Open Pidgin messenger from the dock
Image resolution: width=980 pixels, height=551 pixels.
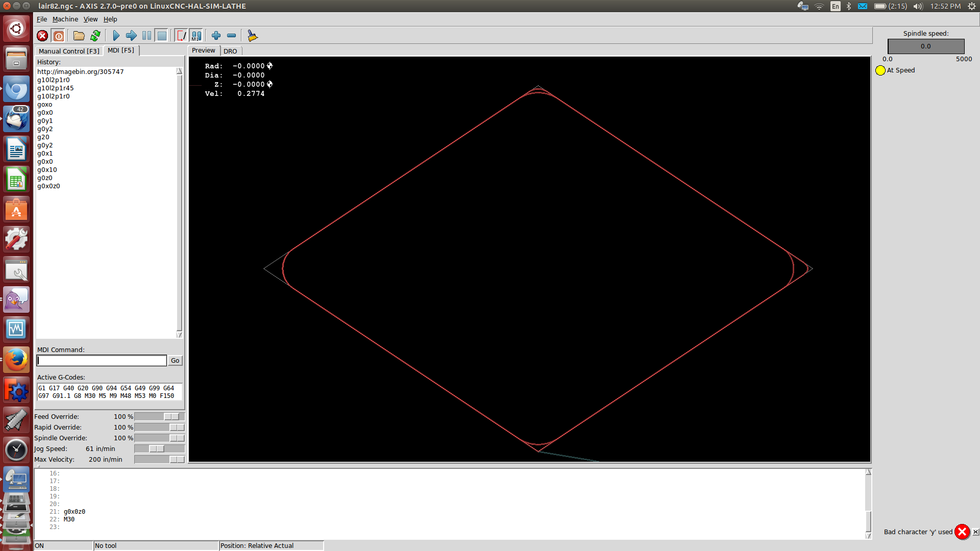(16, 299)
